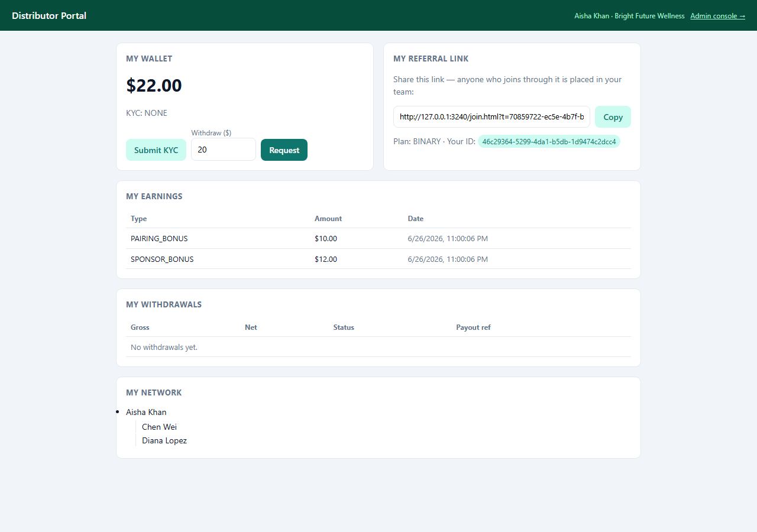Select Chen Wei in the network tree
This screenshot has width=757, height=532.
(x=159, y=427)
